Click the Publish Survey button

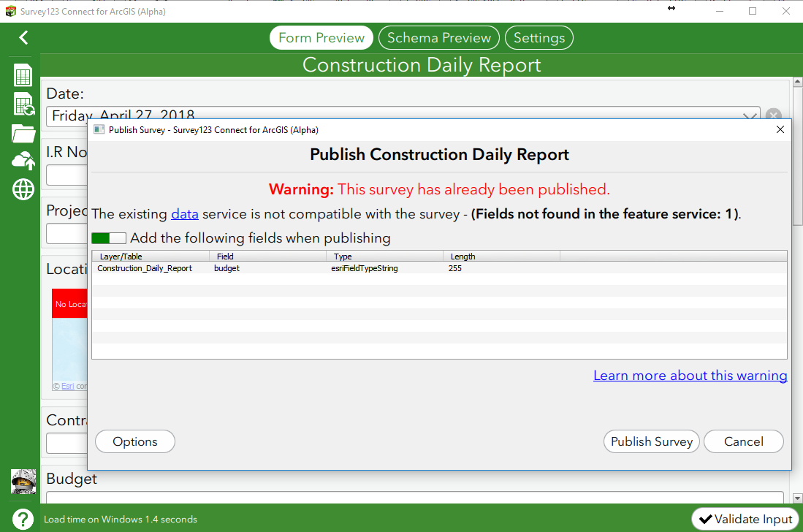[652, 441]
